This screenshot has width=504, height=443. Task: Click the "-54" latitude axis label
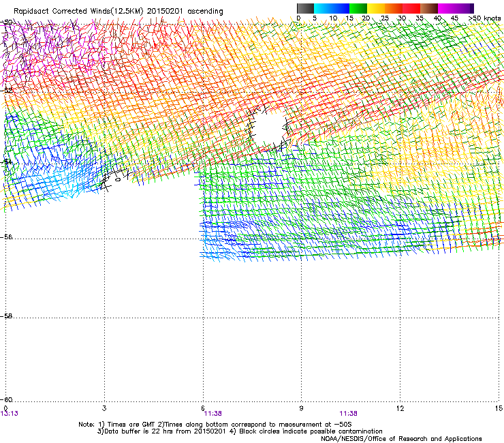6,162
